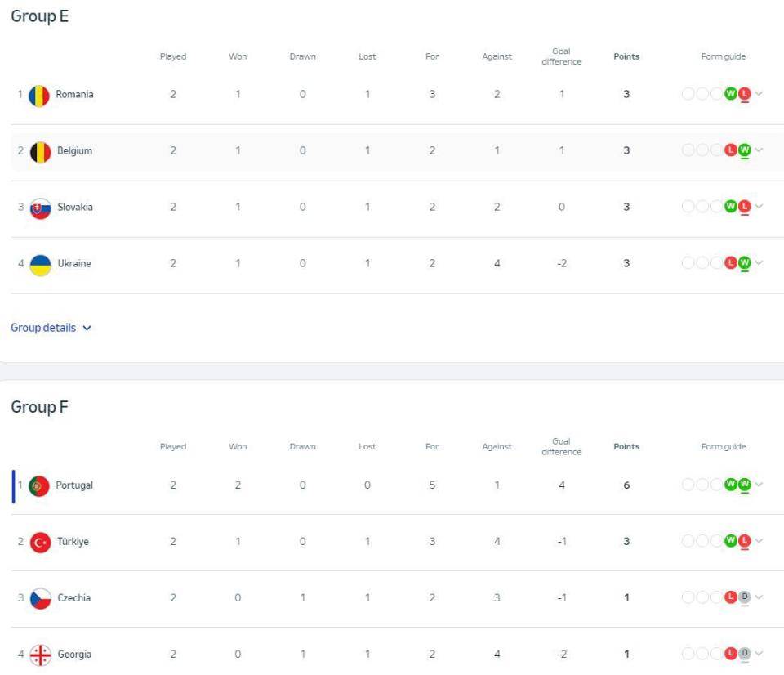Click the Czechia flag icon
This screenshot has width=784, height=675.
pyautogui.click(x=41, y=599)
